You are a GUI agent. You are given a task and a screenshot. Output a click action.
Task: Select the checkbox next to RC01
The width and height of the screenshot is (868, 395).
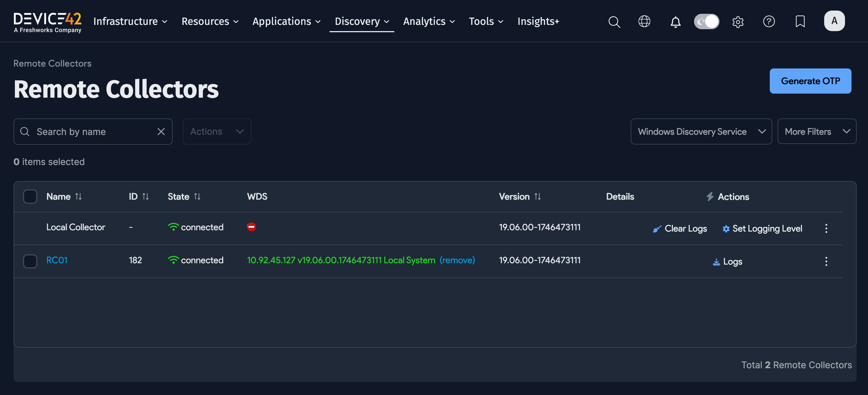click(x=30, y=261)
